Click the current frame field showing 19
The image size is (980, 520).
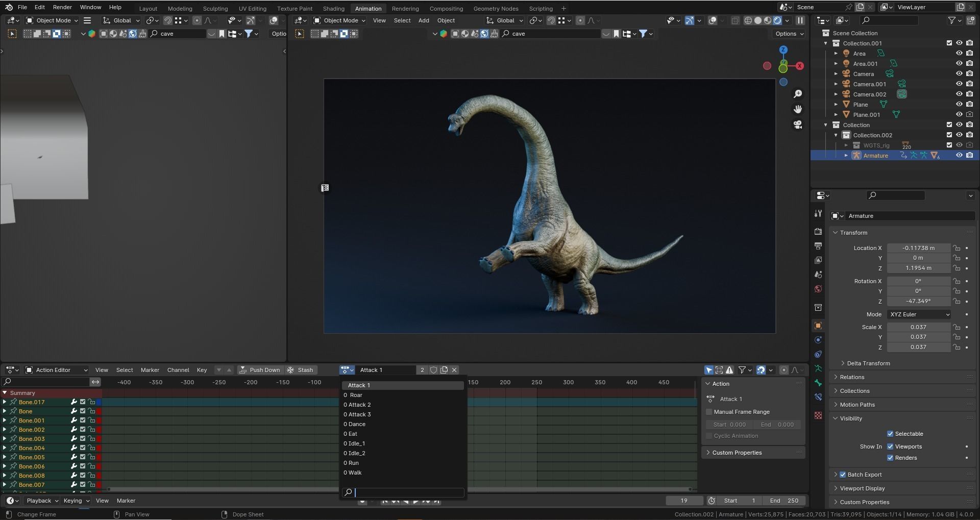(x=684, y=501)
